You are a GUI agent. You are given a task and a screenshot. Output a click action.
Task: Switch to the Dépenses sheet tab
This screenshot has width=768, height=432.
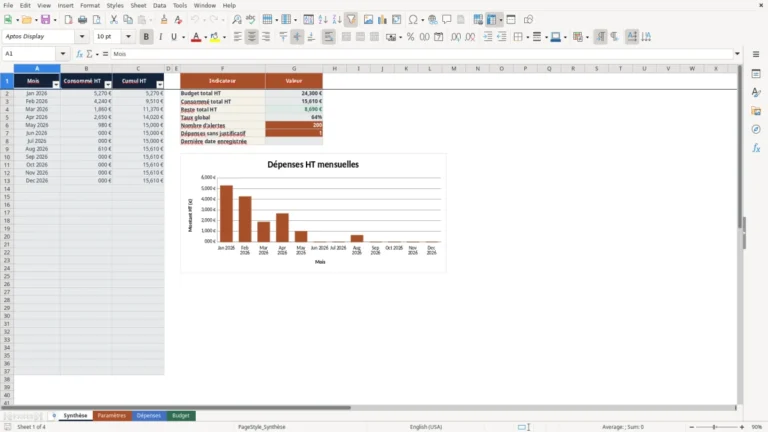point(149,415)
